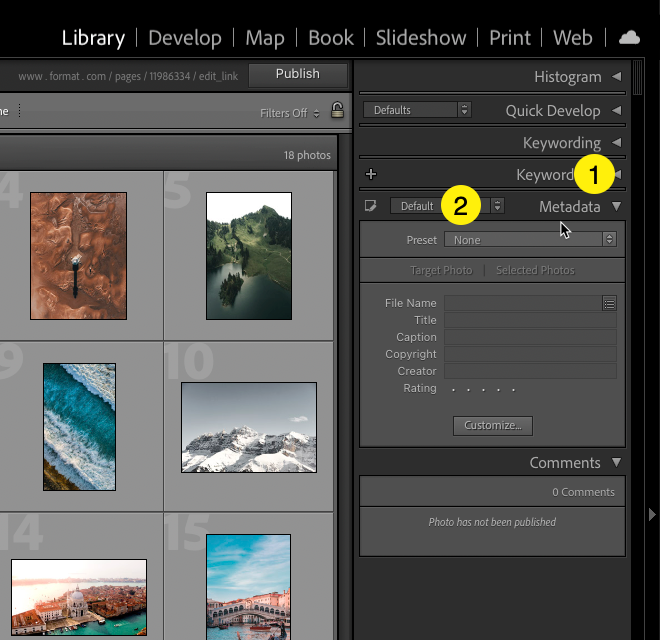Image resolution: width=660 pixels, height=640 pixels.
Task: Expand the Keywording panel
Action: (x=616, y=143)
